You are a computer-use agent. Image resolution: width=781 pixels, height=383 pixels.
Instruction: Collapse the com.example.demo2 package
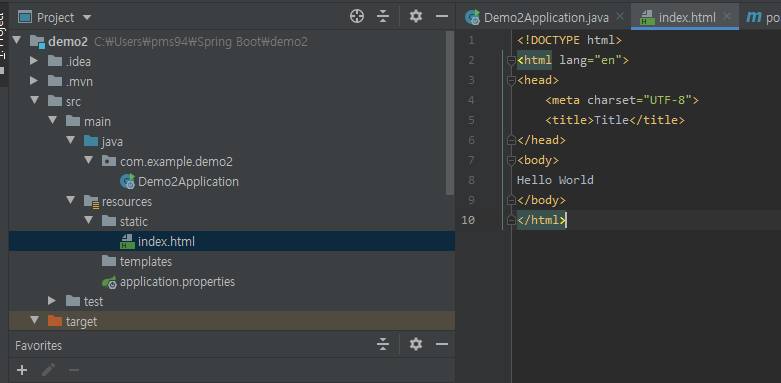click(89, 160)
